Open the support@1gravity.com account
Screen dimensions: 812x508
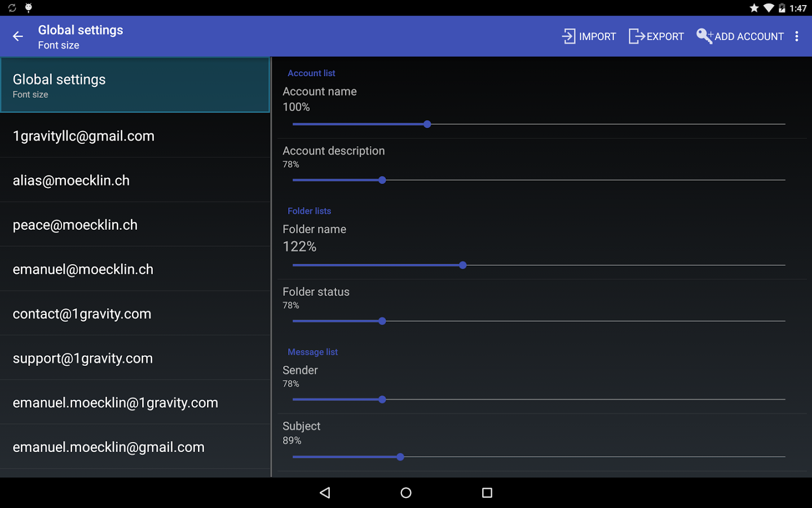click(x=135, y=358)
